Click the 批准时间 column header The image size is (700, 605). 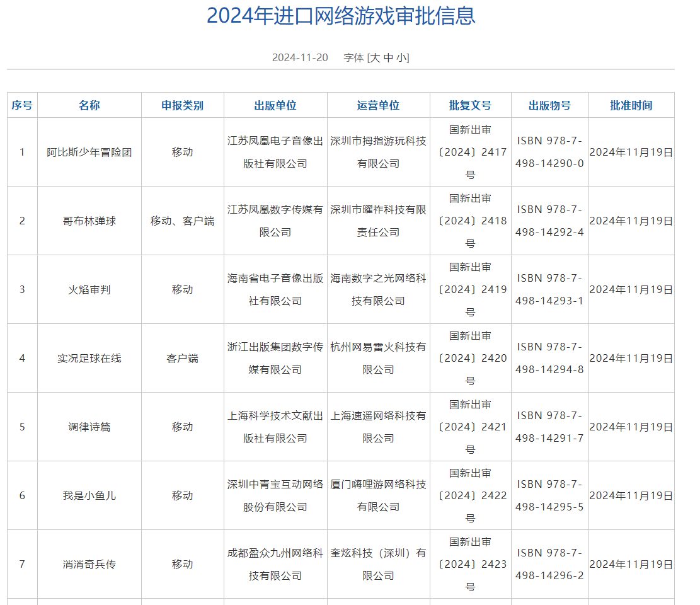pos(631,105)
